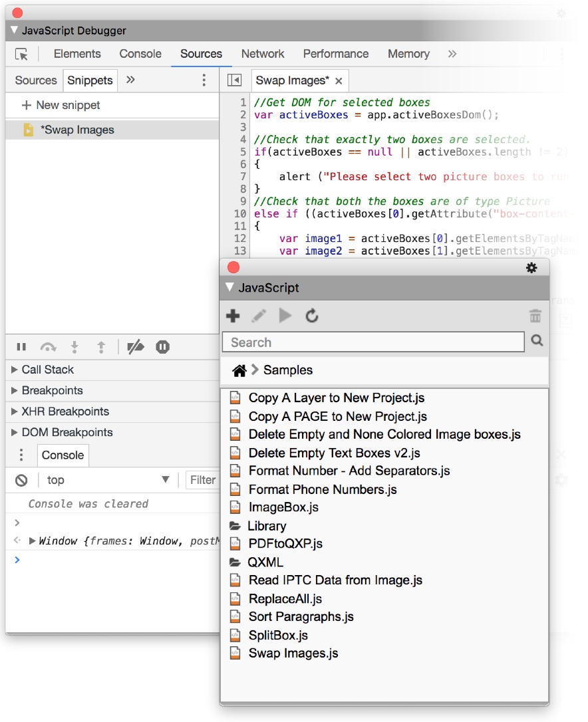This screenshot has height=722, width=588.
Task: Open the Sources tab
Action: tap(201, 54)
